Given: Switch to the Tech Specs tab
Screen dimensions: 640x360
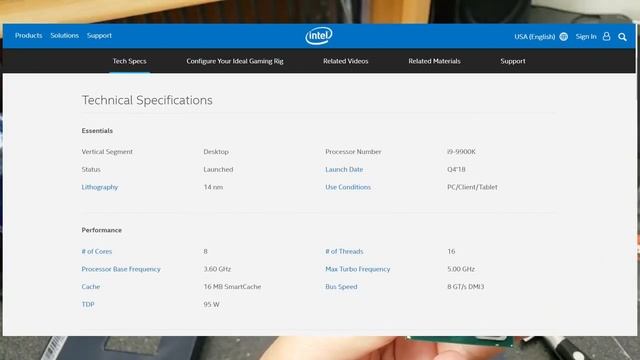Looking at the screenshot, I should click(x=129, y=61).
